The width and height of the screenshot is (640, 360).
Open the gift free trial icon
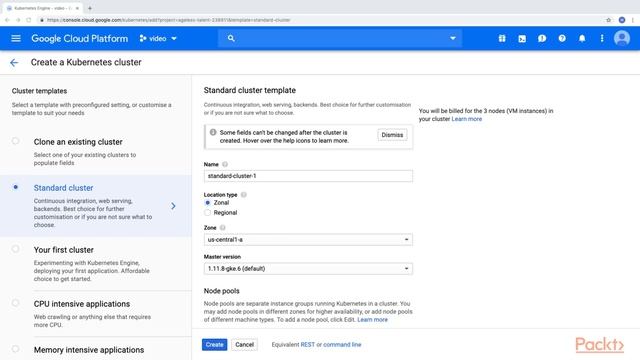[x=502, y=38]
